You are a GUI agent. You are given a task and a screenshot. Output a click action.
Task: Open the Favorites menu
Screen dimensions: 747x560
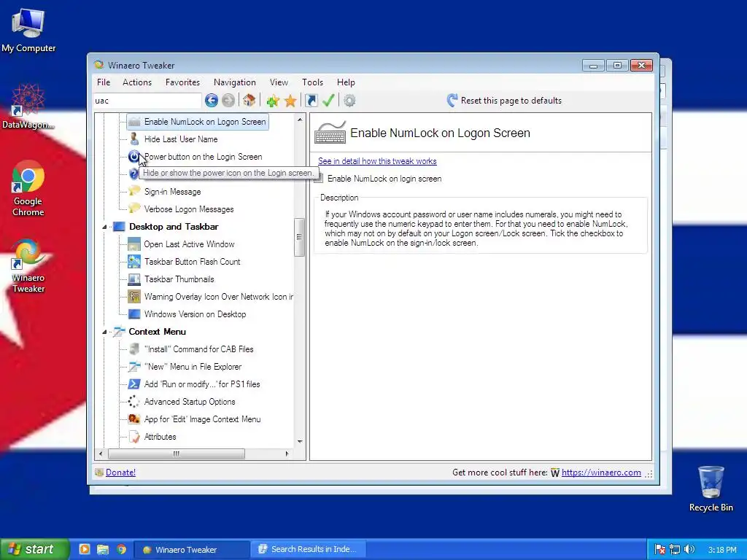click(182, 82)
